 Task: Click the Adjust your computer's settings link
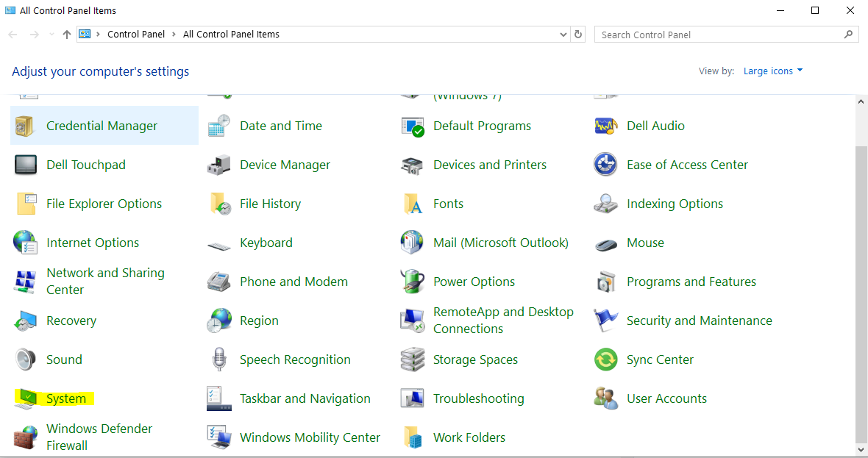[99, 71]
